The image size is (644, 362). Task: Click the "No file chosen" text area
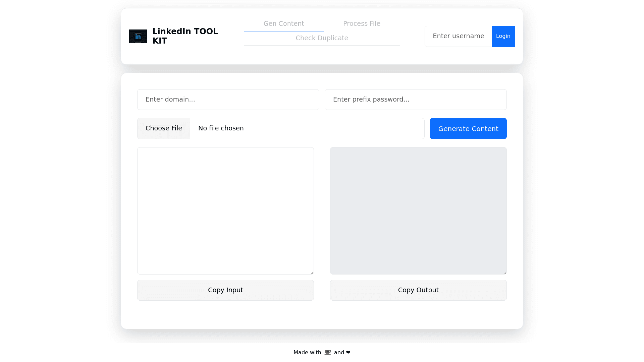pyautogui.click(x=221, y=128)
